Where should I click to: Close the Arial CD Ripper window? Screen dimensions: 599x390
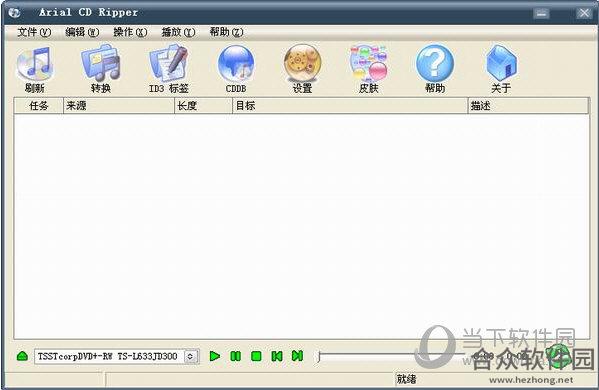583,13
